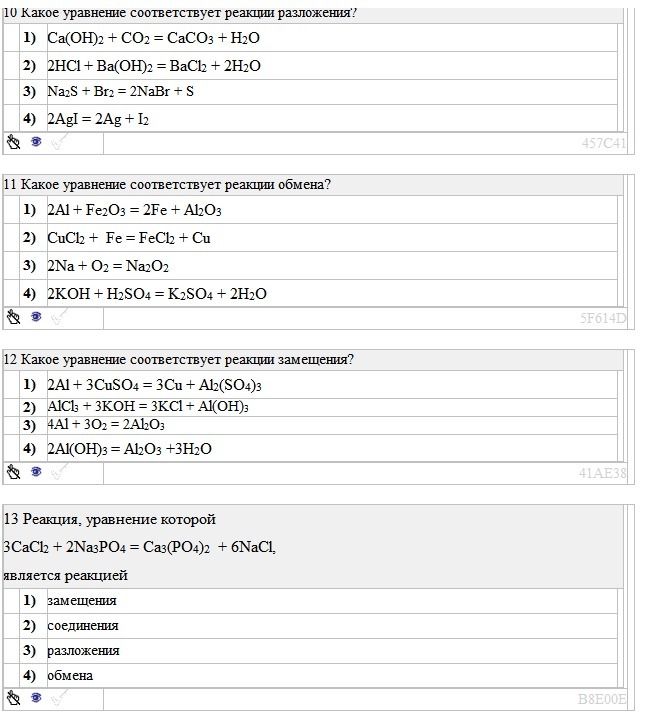The height and width of the screenshot is (720, 652).
Task: Click the hand icon under question 11
Action: click(x=13, y=317)
